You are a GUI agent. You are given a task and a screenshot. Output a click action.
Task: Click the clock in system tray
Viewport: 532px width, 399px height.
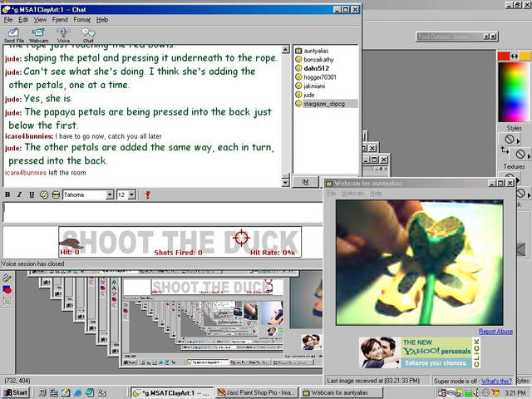(x=515, y=393)
